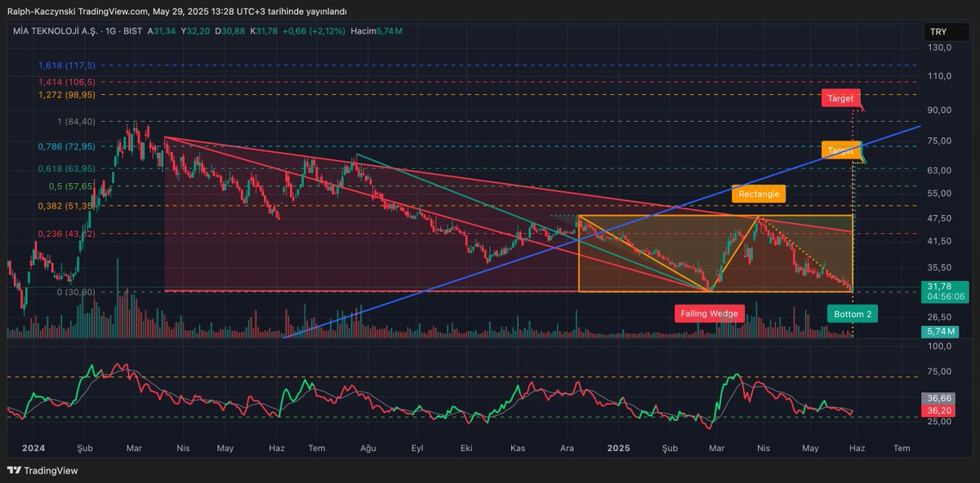This screenshot has height=483, width=980.
Task: Click the 100,0 indicator axis label
Action: point(942,347)
